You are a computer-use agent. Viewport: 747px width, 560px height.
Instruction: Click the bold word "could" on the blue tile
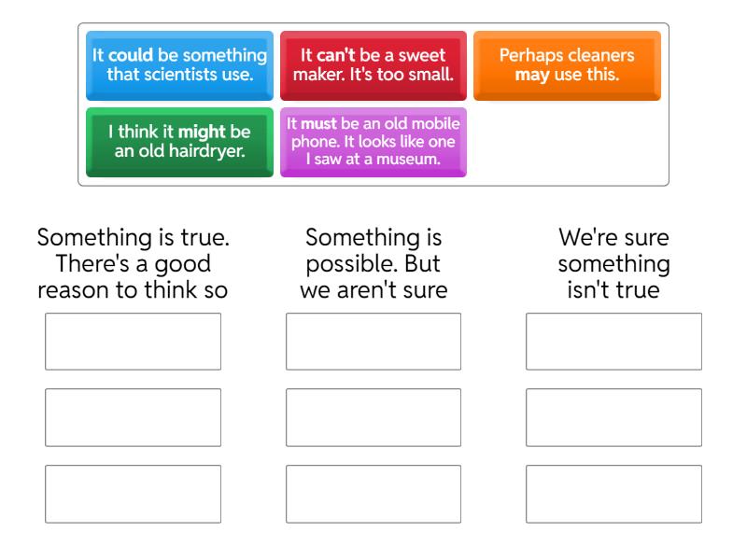[131, 56]
